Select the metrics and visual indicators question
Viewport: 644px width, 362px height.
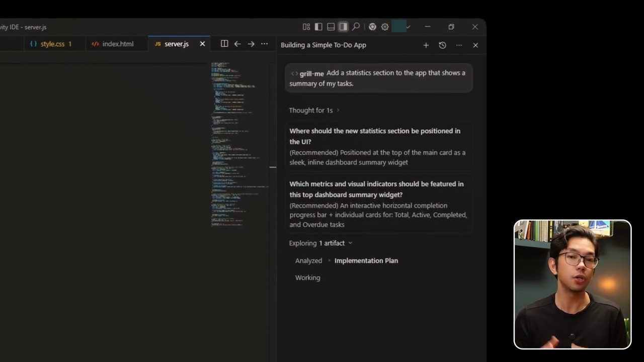[x=376, y=189]
